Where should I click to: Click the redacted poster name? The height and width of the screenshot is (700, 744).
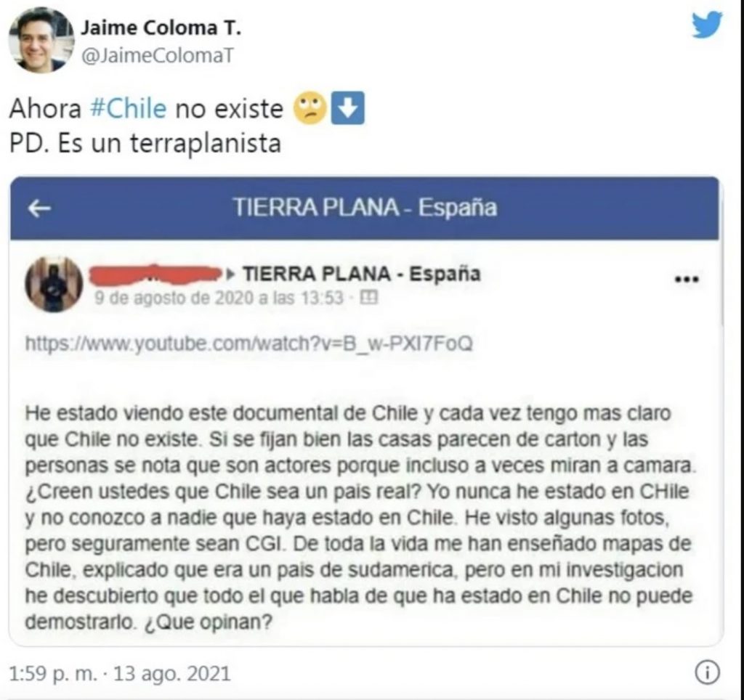156,274
